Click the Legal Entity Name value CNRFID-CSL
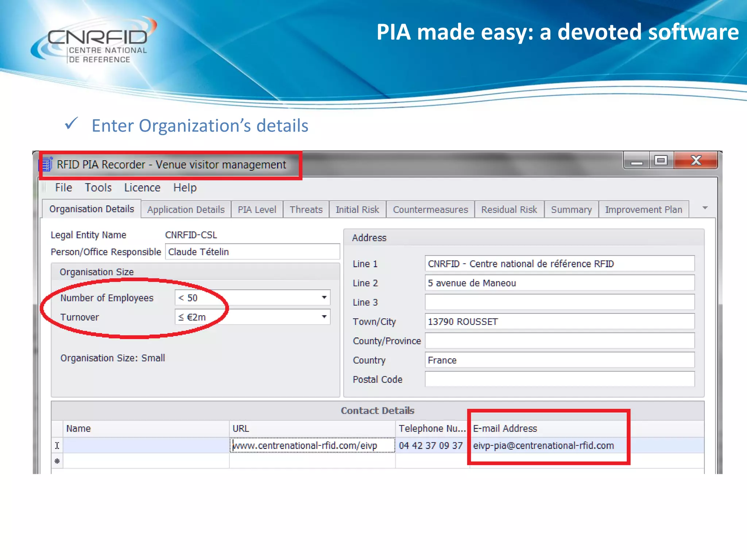Viewport: 747px width, 560px height. [191, 235]
